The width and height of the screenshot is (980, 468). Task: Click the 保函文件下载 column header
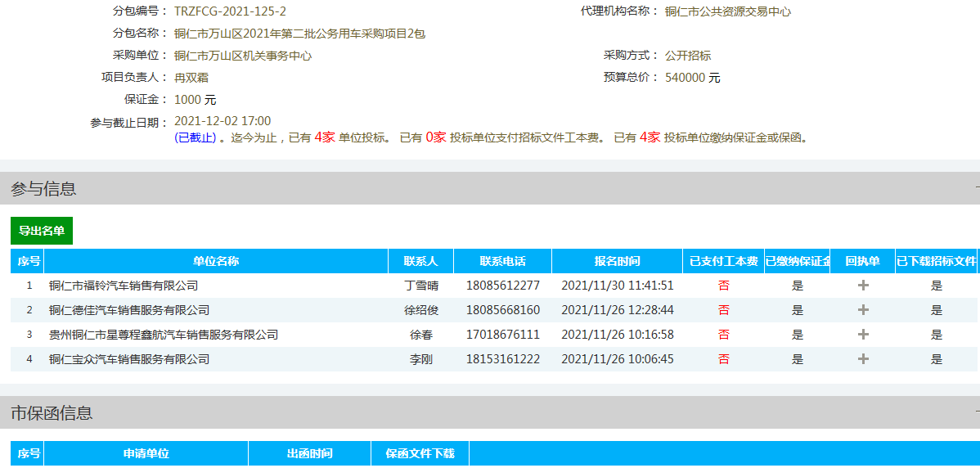pos(420,453)
